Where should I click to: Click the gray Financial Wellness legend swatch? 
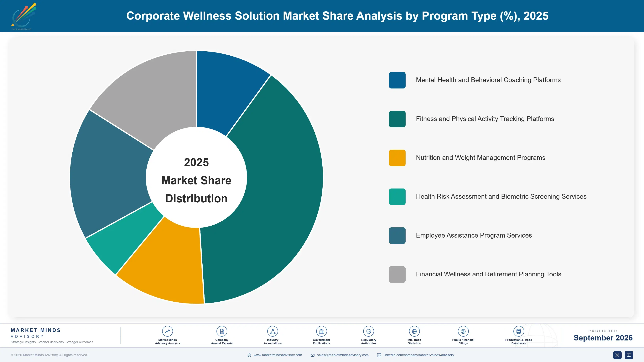coord(397,274)
